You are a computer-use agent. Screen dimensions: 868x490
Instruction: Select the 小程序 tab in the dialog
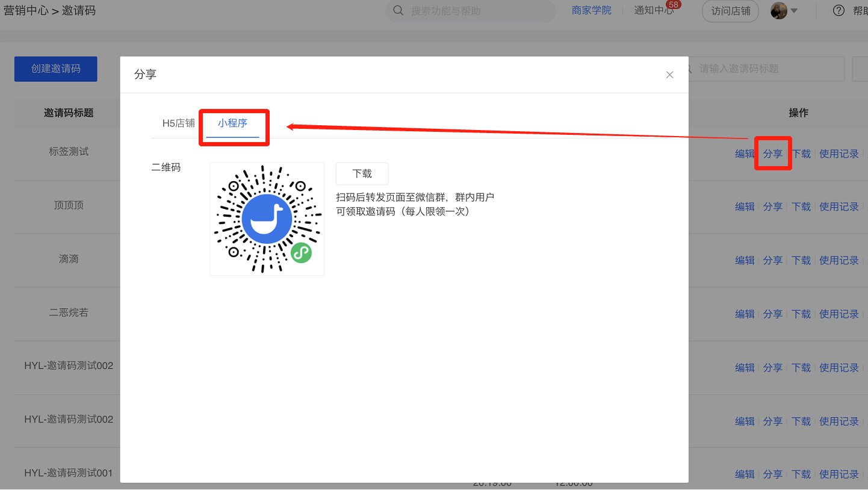pyautogui.click(x=234, y=123)
